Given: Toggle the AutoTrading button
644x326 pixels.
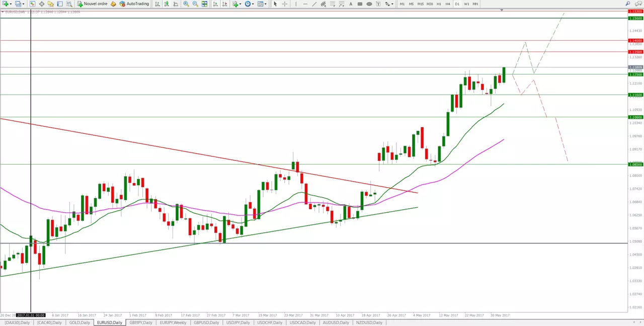Looking at the screenshot, I should (x=134, y=4).
